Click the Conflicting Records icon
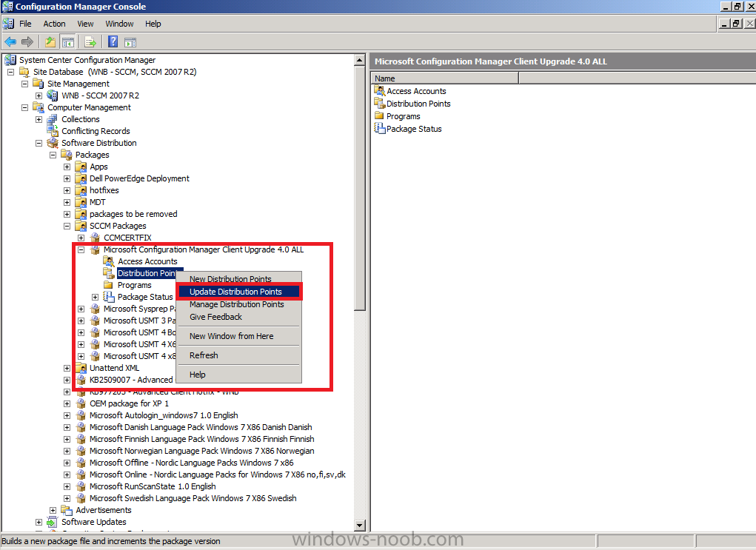This screenshot has width=756, height=550. pos(53,131)
